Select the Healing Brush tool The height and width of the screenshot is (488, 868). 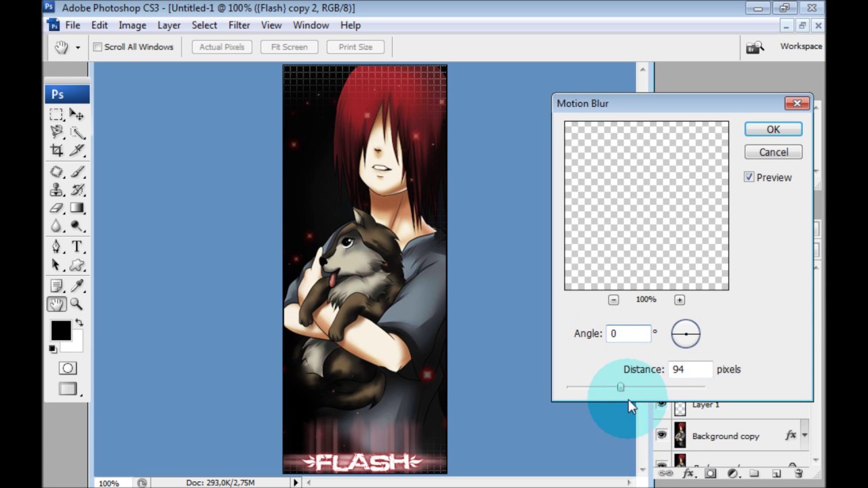point(57,172)
